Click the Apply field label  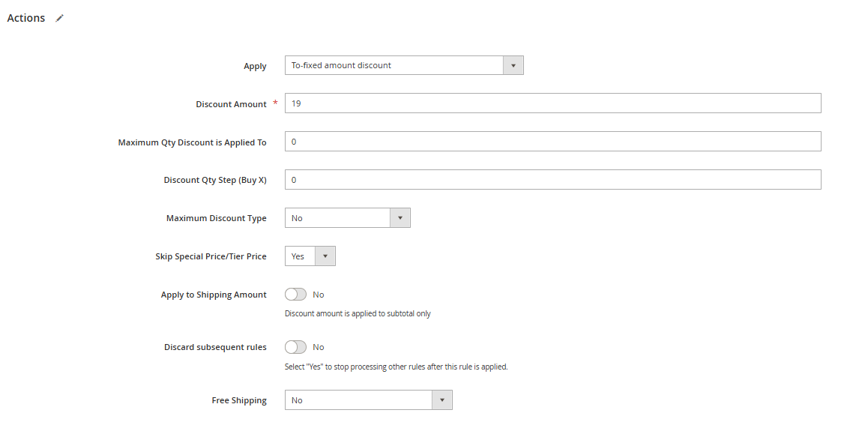(x=255, y=66)
